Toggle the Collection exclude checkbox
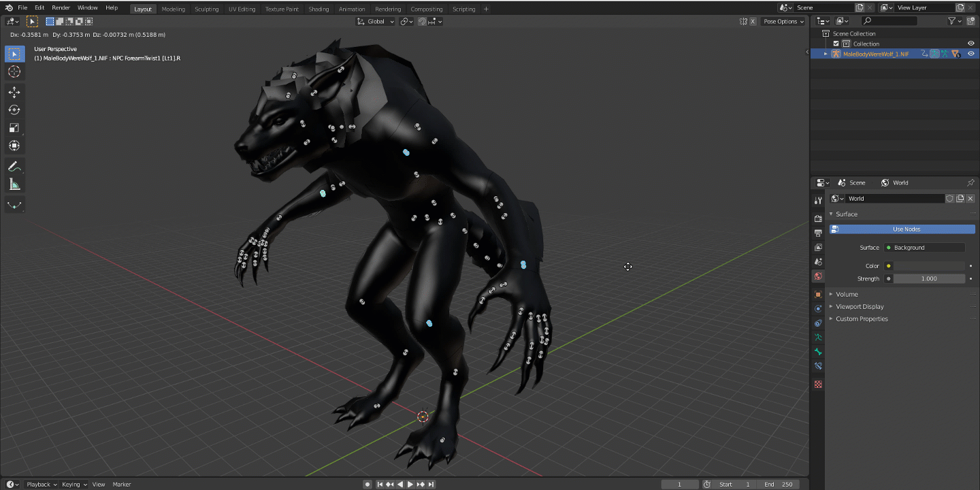980x490 pixels. tap(836, 44)
